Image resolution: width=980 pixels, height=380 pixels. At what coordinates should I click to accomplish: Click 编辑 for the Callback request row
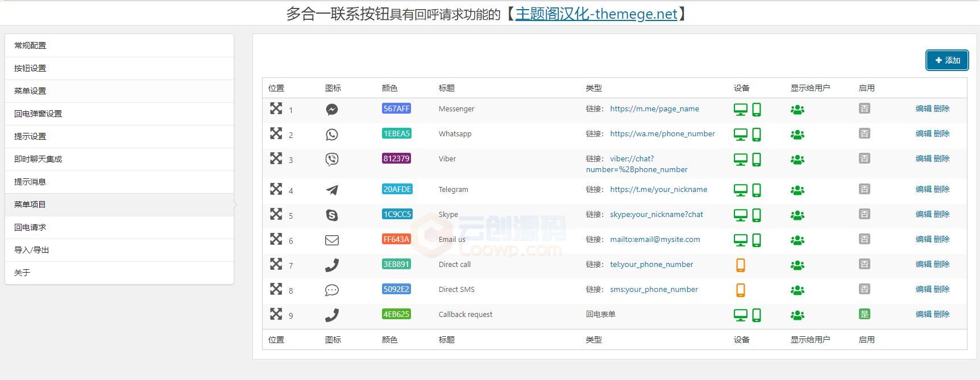pyautogui.click(x=923, y=314)
